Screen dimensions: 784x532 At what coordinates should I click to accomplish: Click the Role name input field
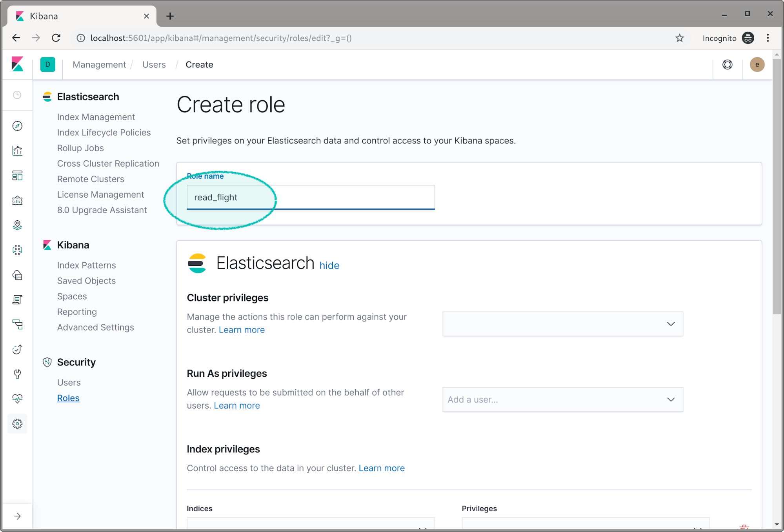coord(311,197)
